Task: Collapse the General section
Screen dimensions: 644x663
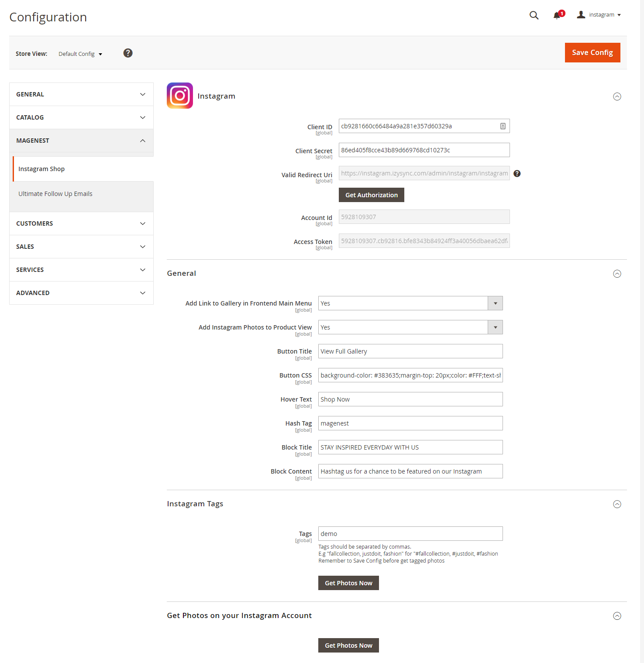Action: click(617, 274)
